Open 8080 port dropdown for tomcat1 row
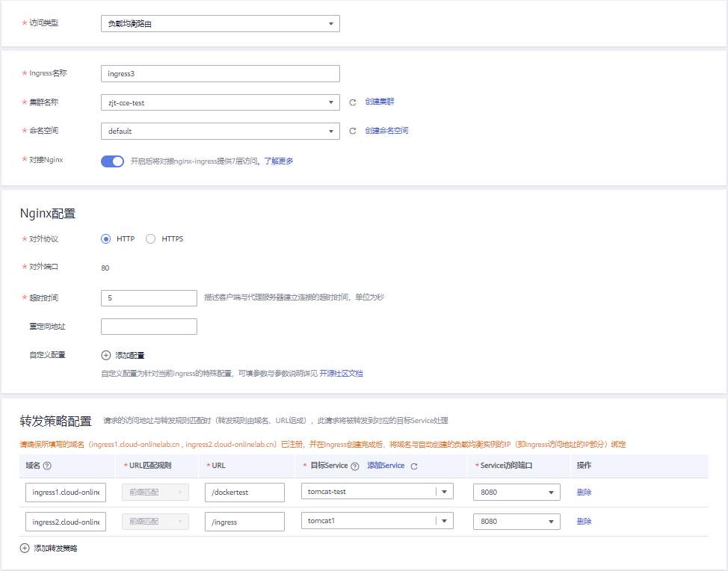Image resolution: width=728 pixels, height=571 pixels. point(516,522)
